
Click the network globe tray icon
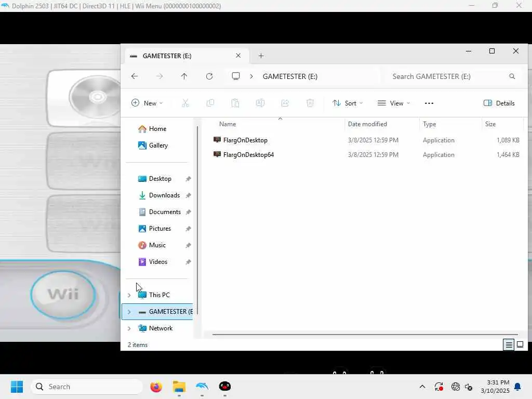click(455, 387)
